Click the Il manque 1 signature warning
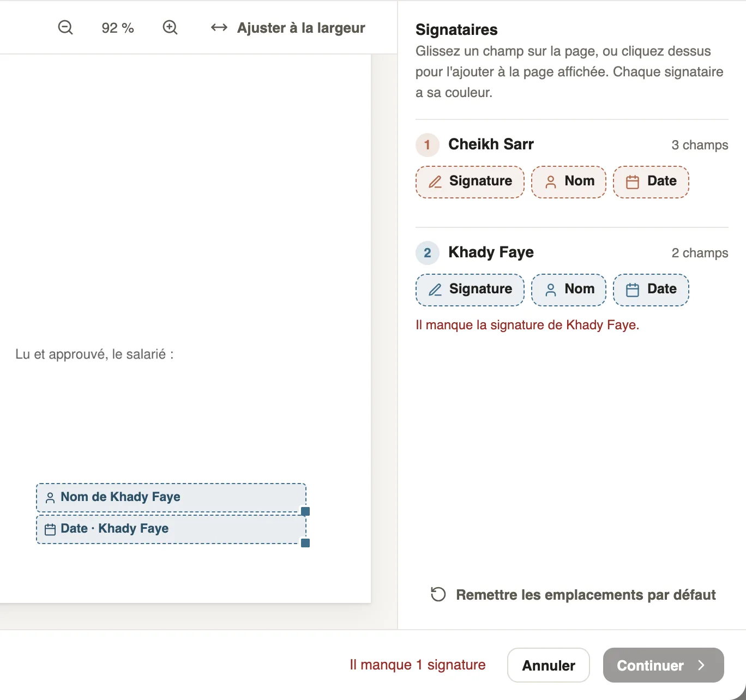The width and height of the screenshot is (746, 700). pos(418,665)
